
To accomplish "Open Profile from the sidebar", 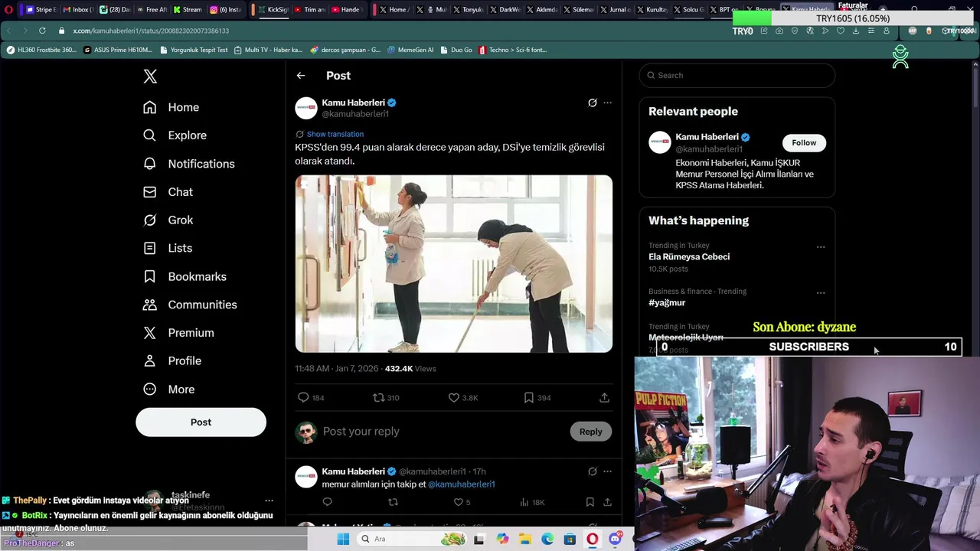I will click(x=172, y=360).
